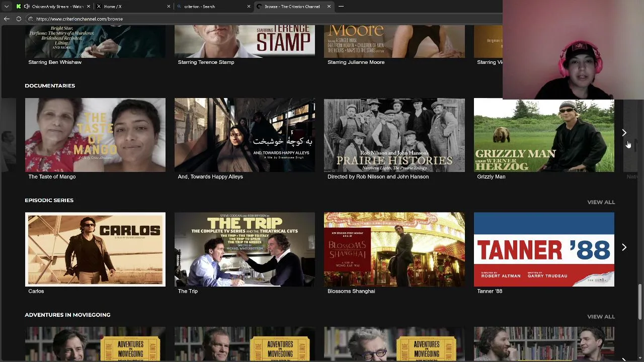The height and width of the screenshot is (362, 644).
Task: Open the third Adventures in Moviegoing thumbnail
Action: click(x=394, y=344)
